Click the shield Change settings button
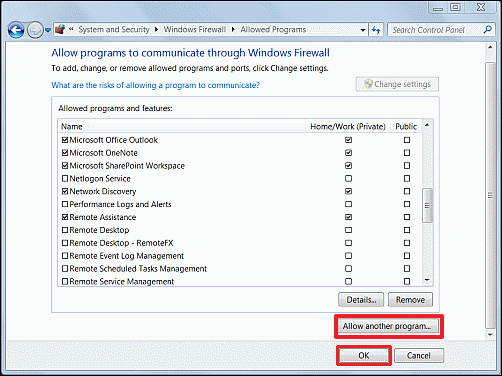The width and height of the screenshot is (502, 376). pyautogui.click(x=397, y=84)
